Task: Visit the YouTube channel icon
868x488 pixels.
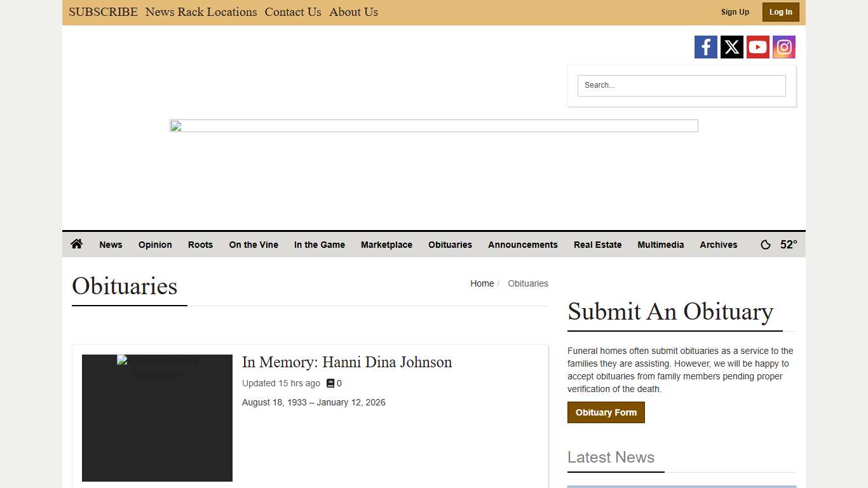Action: coord(757,47)
